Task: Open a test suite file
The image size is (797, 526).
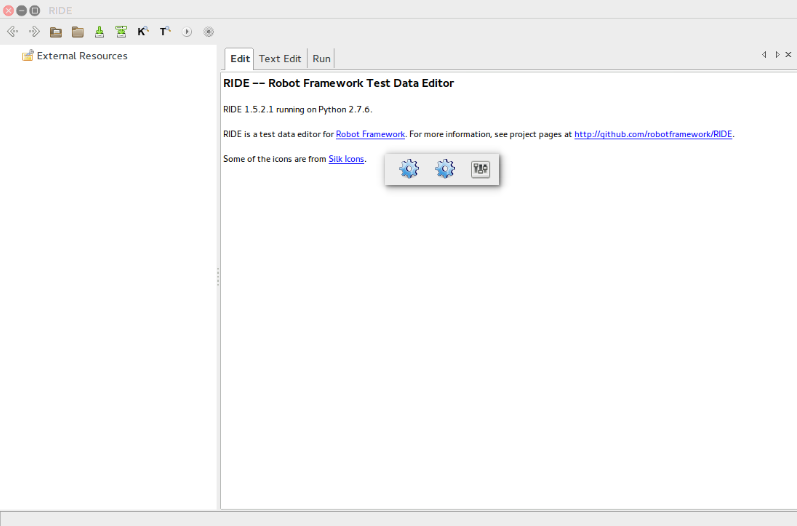Action: coord(56,32)
